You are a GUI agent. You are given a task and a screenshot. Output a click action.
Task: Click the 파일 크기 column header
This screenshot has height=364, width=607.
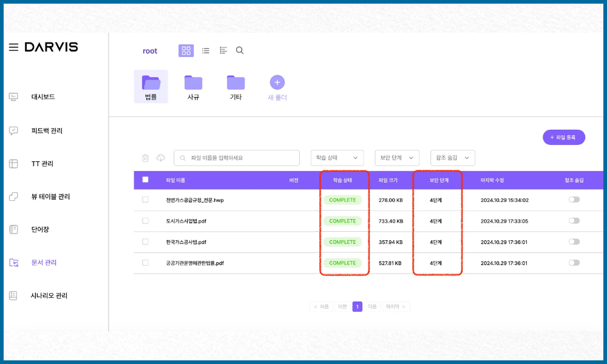click(388, 180)
